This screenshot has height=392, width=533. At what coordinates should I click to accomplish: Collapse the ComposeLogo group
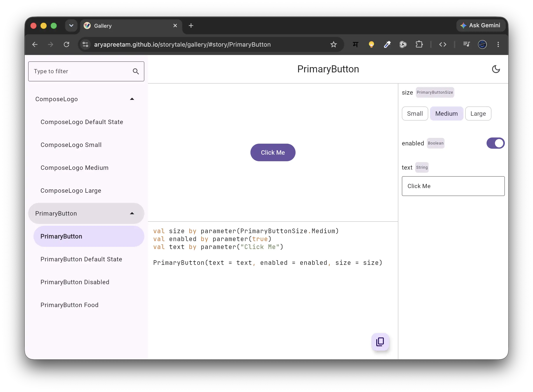(x=132, y=99)
